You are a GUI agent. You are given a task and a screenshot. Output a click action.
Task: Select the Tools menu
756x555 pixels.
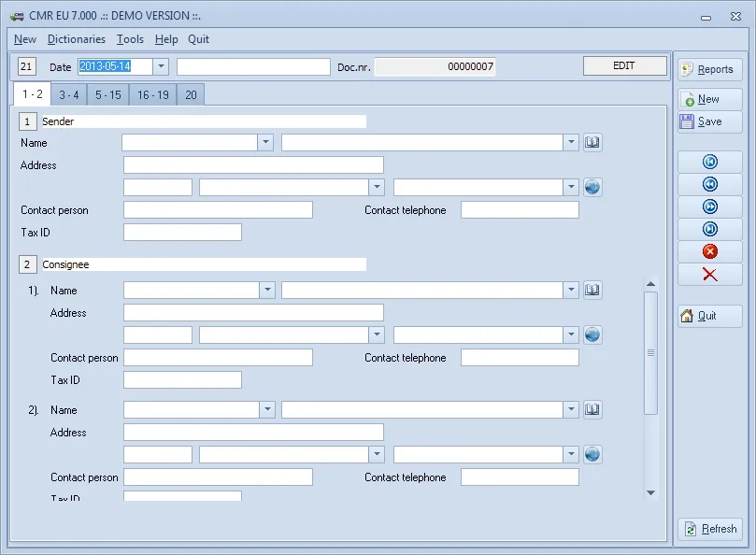(x=130, y=39)
